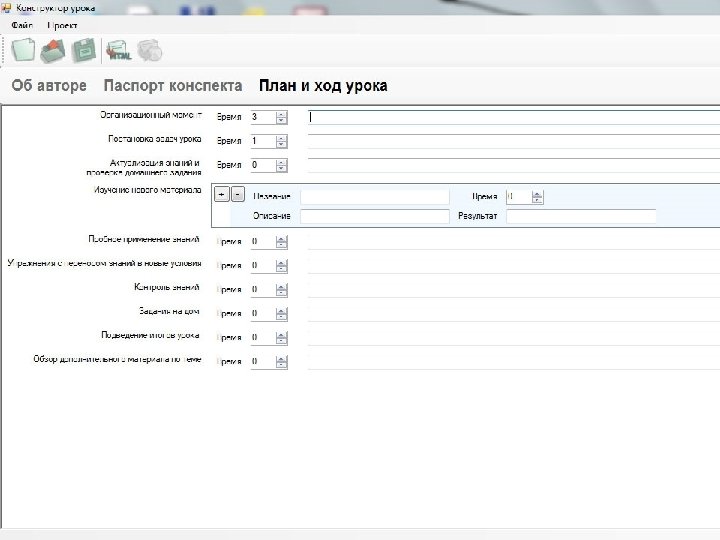Click the Организационный момент description field
Viewport: 720px width, 540px height.
(x=514, y=117)
